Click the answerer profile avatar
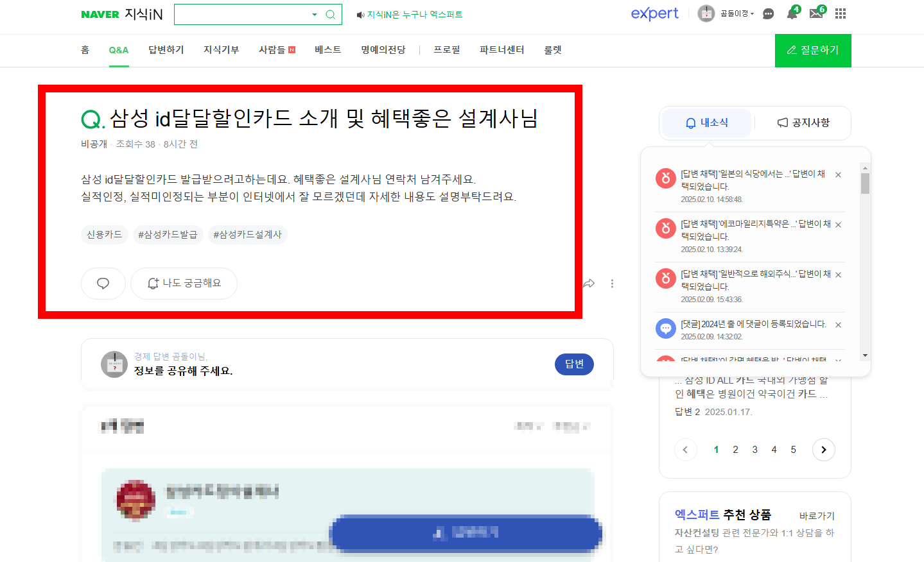 (x=114, y=364)
